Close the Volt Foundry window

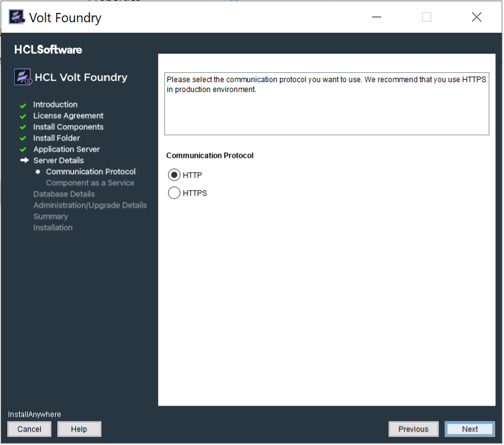pyautogui.click(x=477, y=17)
